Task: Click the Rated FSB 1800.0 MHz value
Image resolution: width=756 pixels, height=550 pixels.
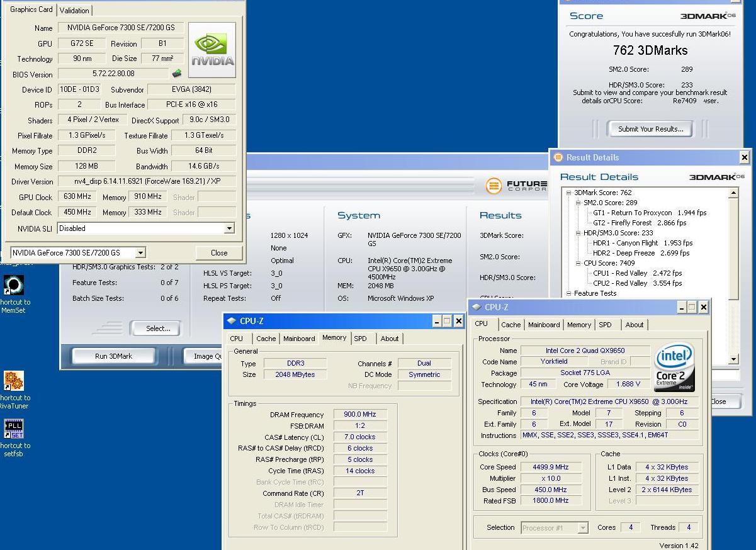Action: [x=551, y=501]
